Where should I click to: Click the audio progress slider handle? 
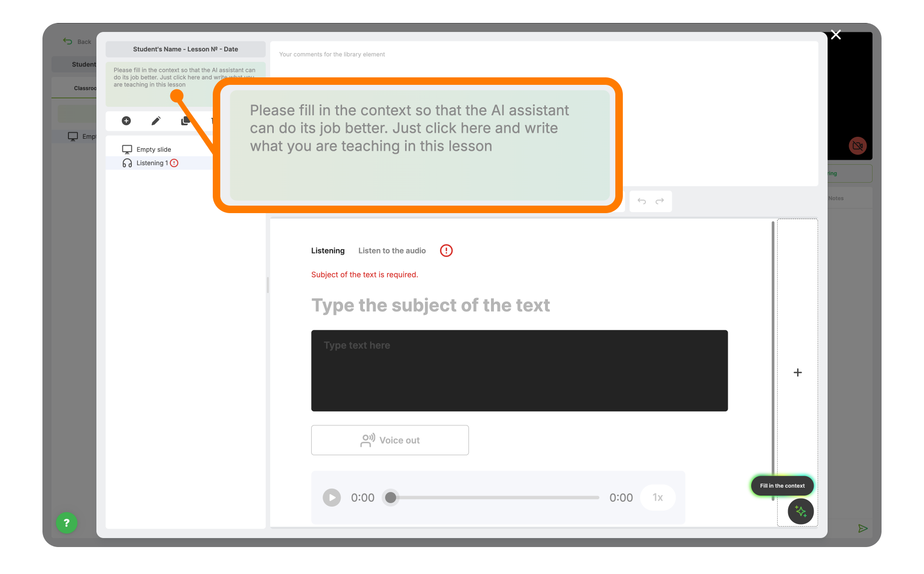click(x=391, y=498)
